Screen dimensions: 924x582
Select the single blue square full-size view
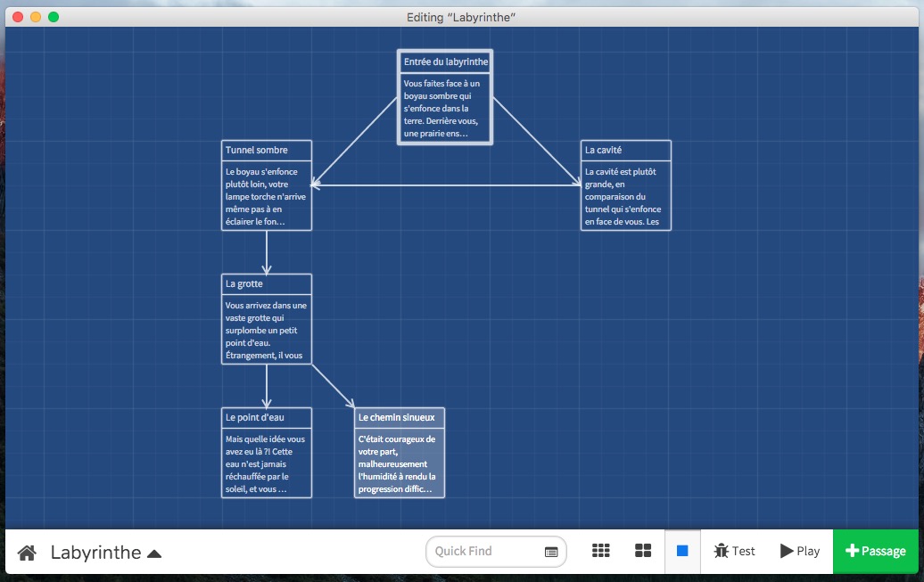click(682, 551)
